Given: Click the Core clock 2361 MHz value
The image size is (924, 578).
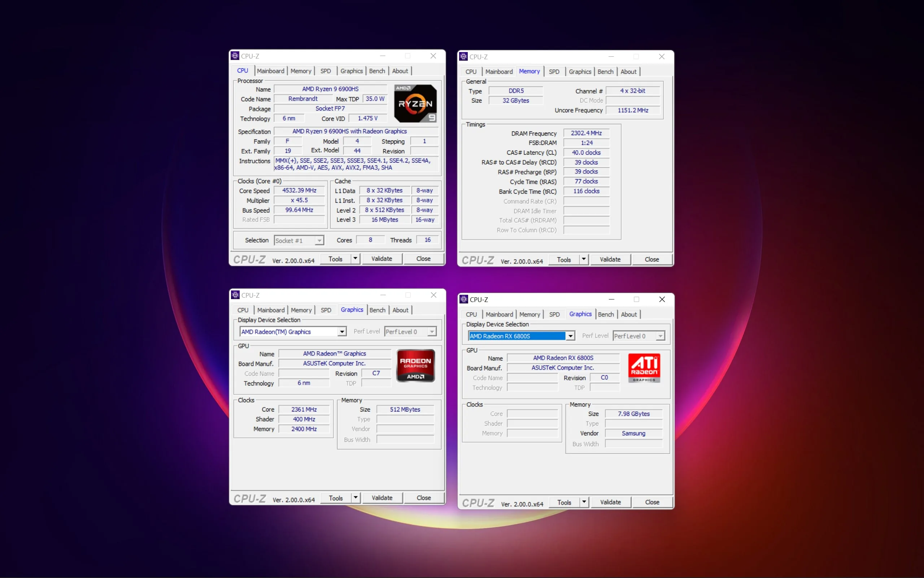Looking at the screenshot, I should tap(304, 409).
